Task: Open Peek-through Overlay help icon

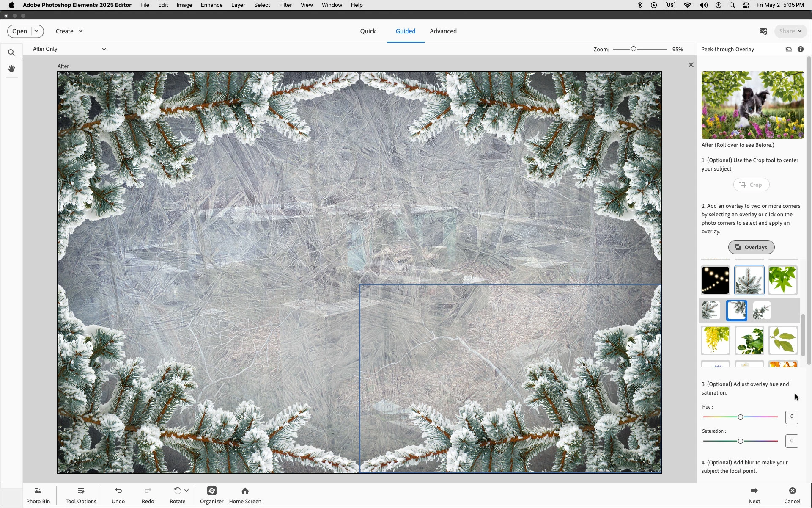Action: click(801, 49)
